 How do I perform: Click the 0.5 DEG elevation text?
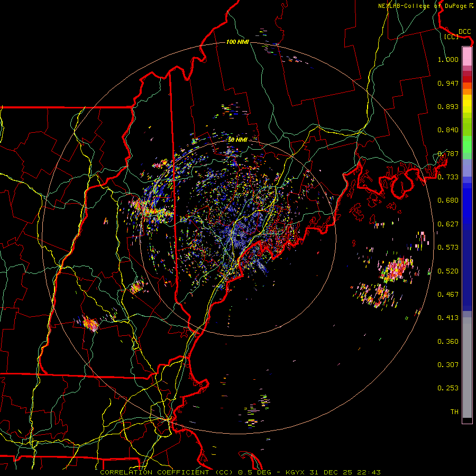254,472
